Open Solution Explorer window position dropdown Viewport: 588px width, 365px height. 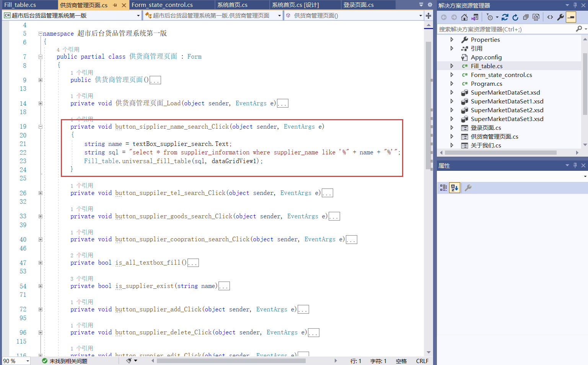point(567,5)
